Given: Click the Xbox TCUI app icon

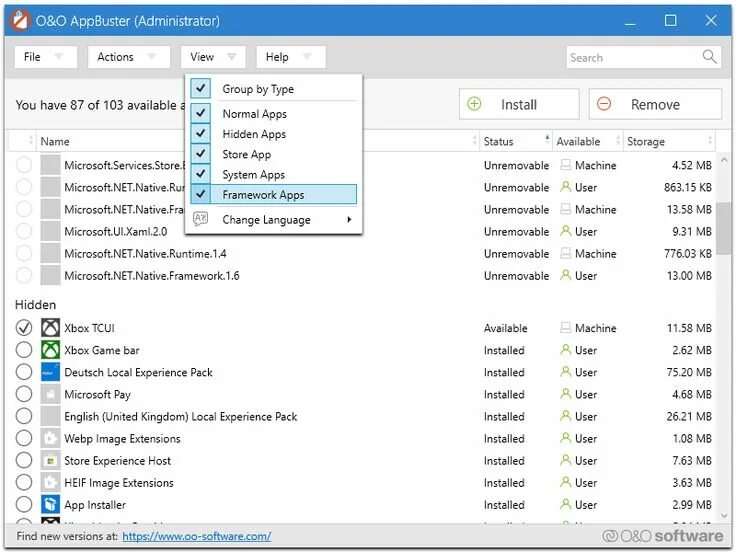Looking at the screenshot, I should click(50, 328).
